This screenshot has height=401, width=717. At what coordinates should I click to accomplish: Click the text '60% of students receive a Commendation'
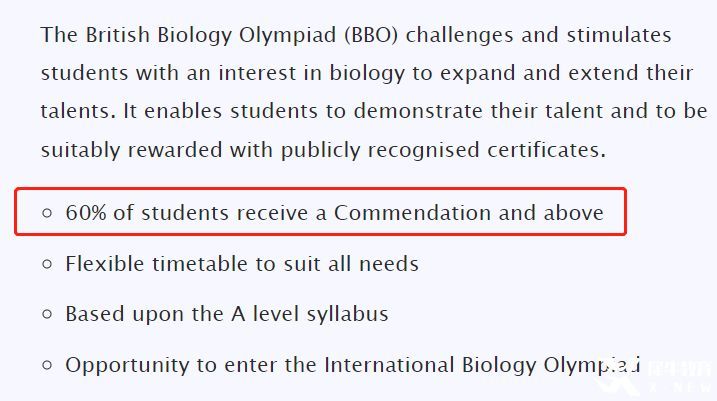tap(278, 213)
